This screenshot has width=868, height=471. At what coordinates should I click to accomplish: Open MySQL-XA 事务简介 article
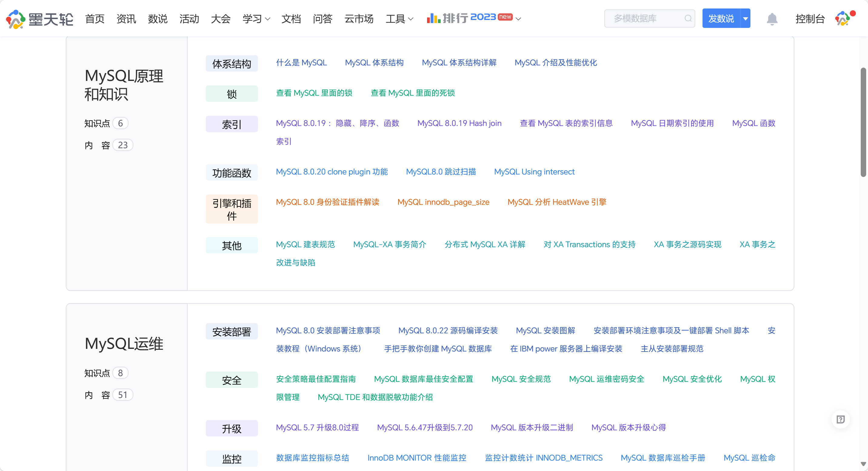click(390, 245)
